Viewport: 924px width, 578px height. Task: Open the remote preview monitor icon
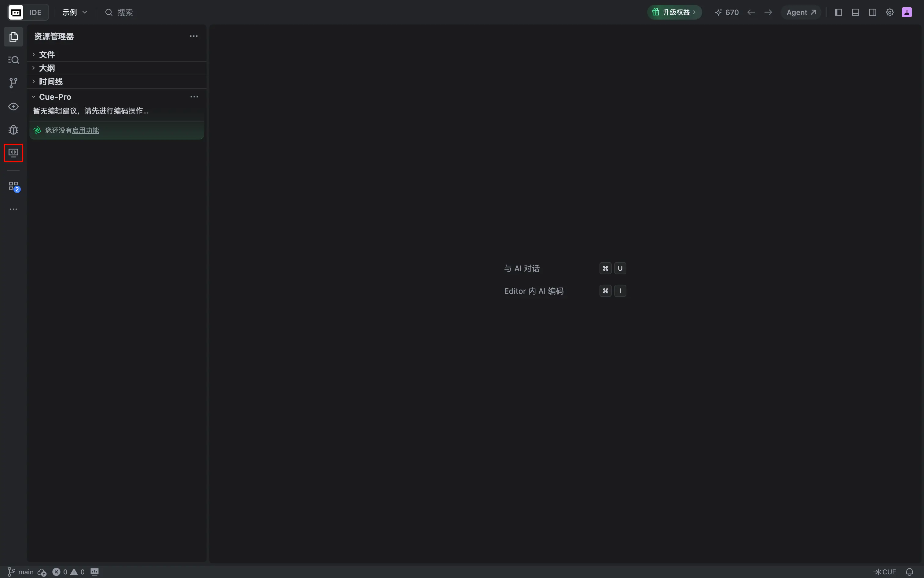pyautogui.click(x=13, y=153)
